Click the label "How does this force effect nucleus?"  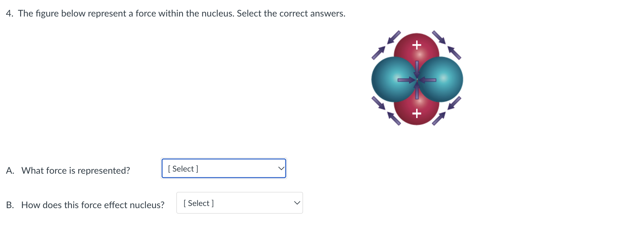point(93,205)
